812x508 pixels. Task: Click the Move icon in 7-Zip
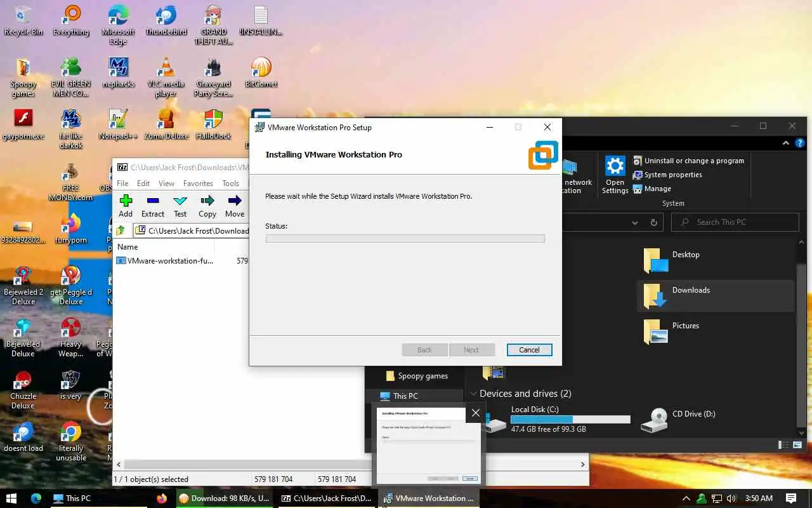(x=235, y=201)
